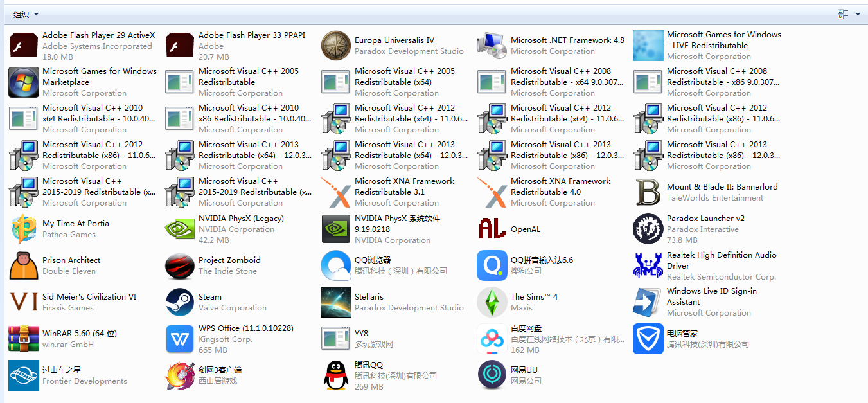Click the 腾讯QQ penguin icon
The width and height of the screenshot is (868, 403).
pos(336,375)
